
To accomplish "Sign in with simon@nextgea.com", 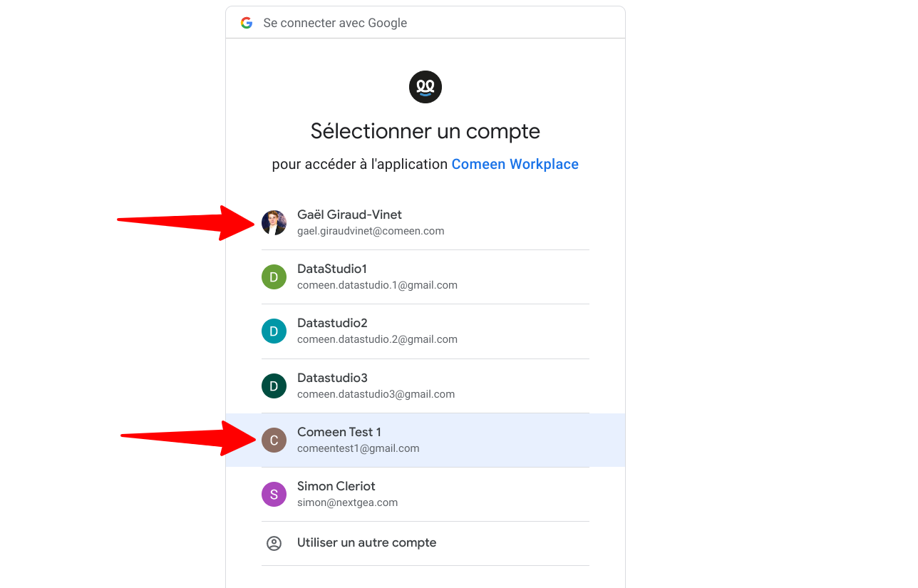I will pyautogui.click(x=347, y=502).
